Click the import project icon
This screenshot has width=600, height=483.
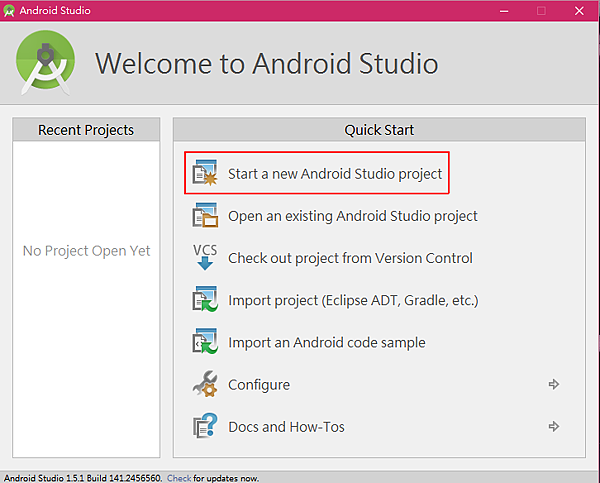click(205, 300)
